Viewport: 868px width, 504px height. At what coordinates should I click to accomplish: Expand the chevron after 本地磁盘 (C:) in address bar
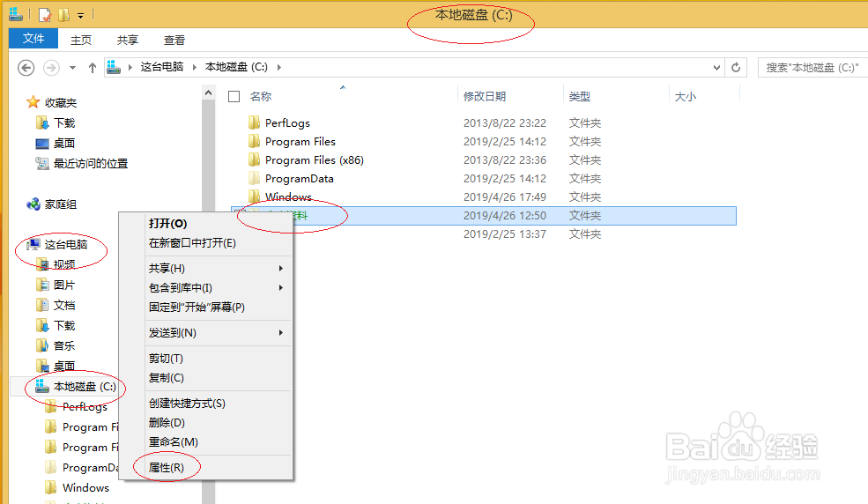279,67
